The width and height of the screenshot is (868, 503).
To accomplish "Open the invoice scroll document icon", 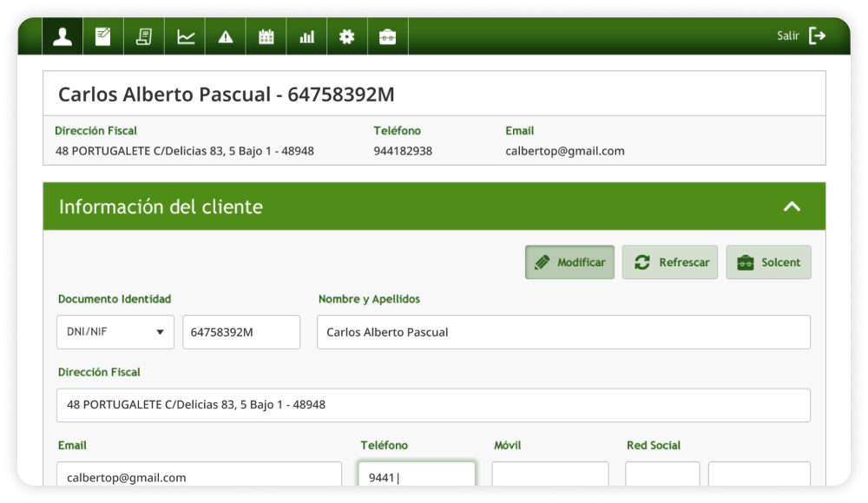I will pyautogui.click(x=144, y=36).
